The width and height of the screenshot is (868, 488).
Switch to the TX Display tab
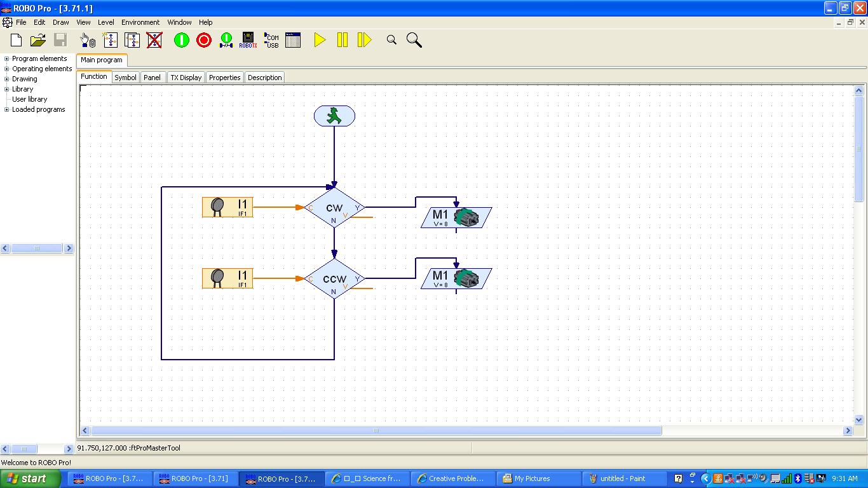point(186,77)
